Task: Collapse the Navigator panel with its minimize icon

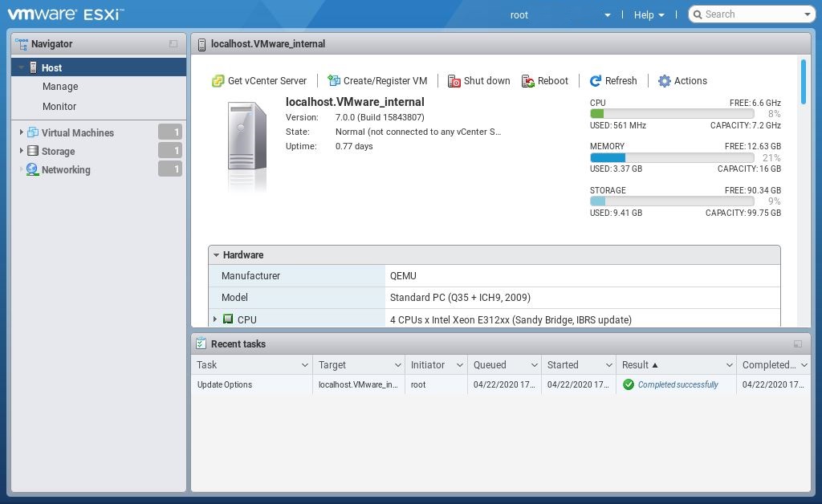Action: point(173,44)
